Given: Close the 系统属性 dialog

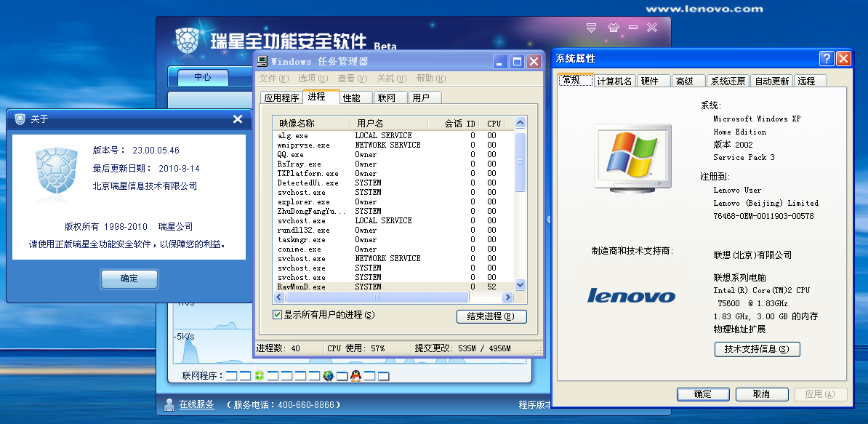Looking at the screenshot, I should (843, 59).
